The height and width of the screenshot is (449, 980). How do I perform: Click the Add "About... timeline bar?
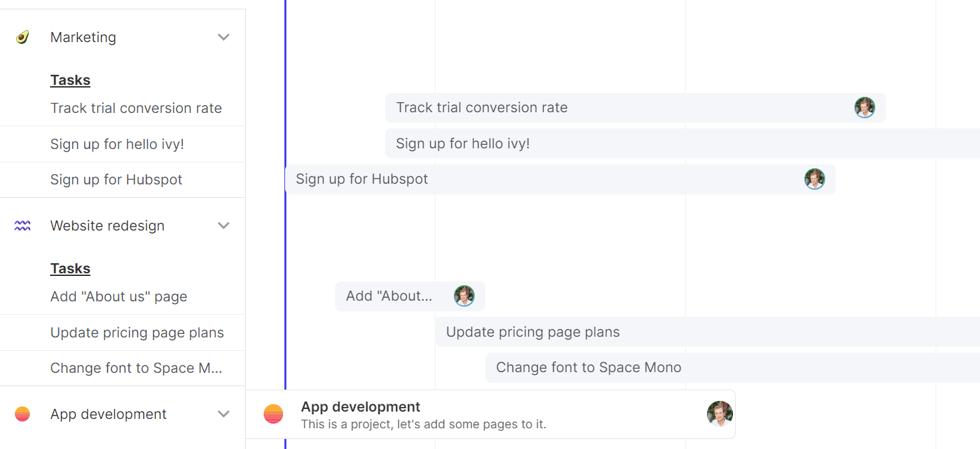tap(410, 296)
